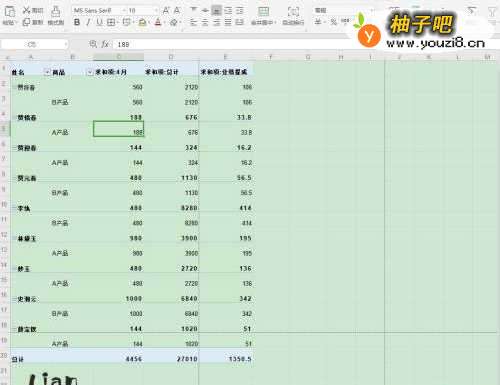Toggle italic formatting
Image resolution: width=500 pixels, height=385 pixels.
88,22
